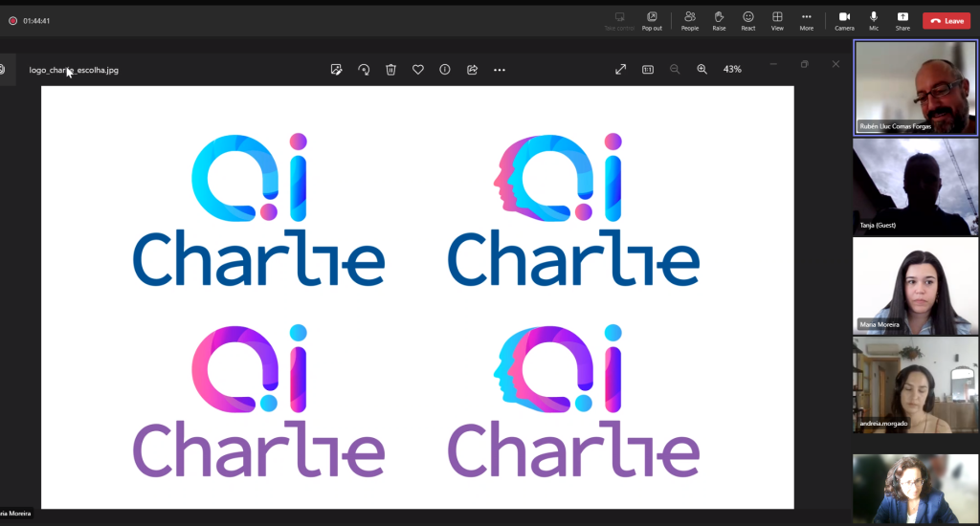The image size is (980, 526).
Task: Open the People panel
Action: pyautogui.click(x=689, y=20)
